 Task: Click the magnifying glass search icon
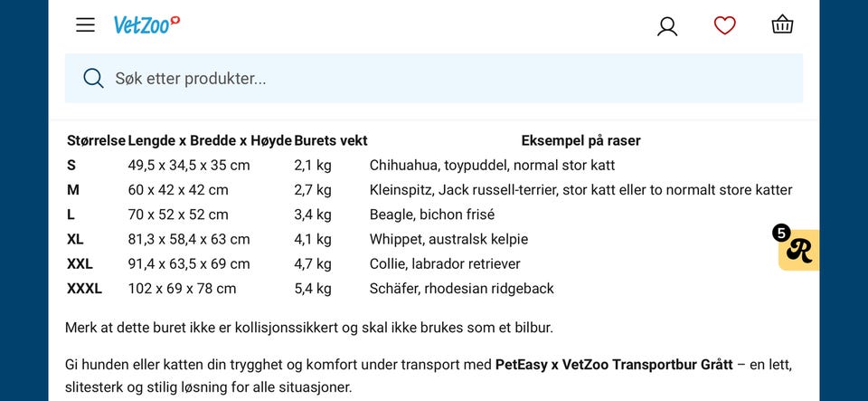(x=93, y=78)
